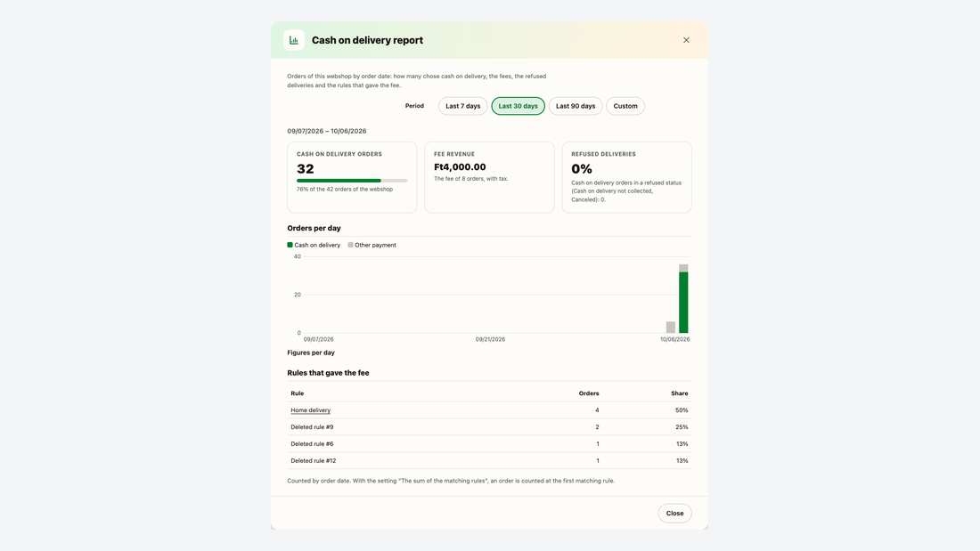Click the Ft4,000.00 fee revenue value

click(460, 167)
